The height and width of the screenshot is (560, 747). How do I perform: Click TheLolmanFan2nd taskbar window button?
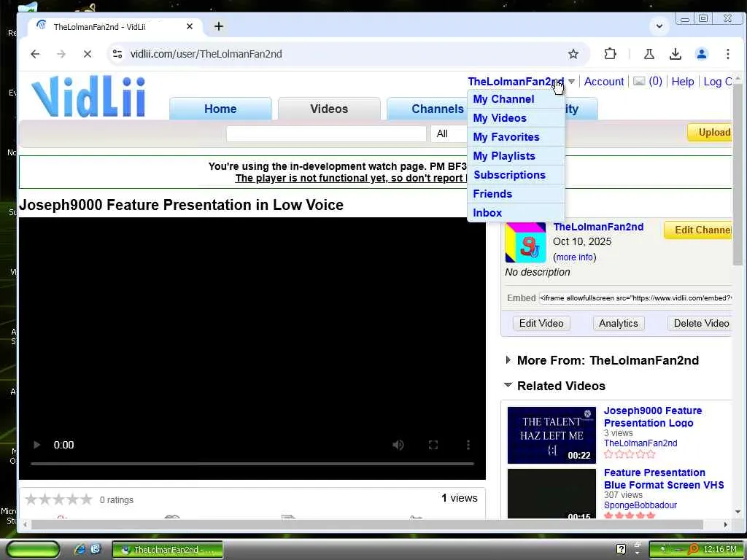pos(167,550)
